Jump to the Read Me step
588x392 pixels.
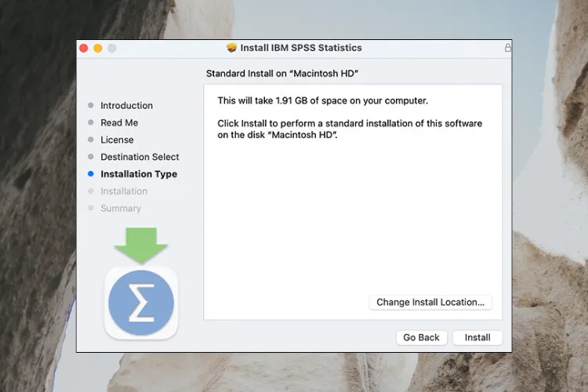[x=119, y=122]
